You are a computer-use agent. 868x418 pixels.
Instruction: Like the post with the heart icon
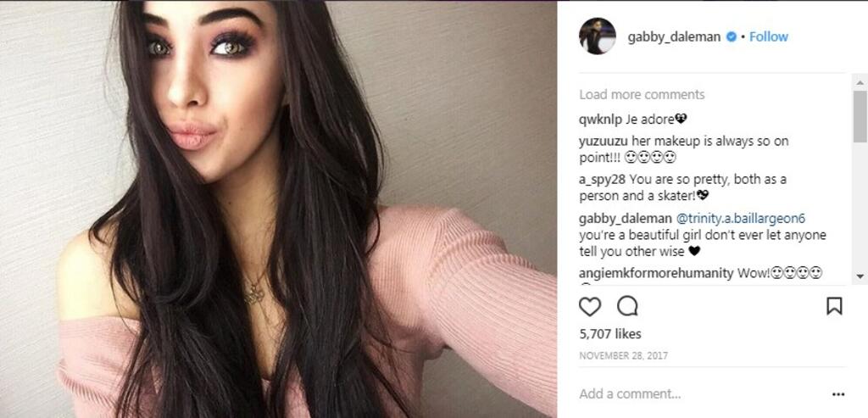point(590,306)
